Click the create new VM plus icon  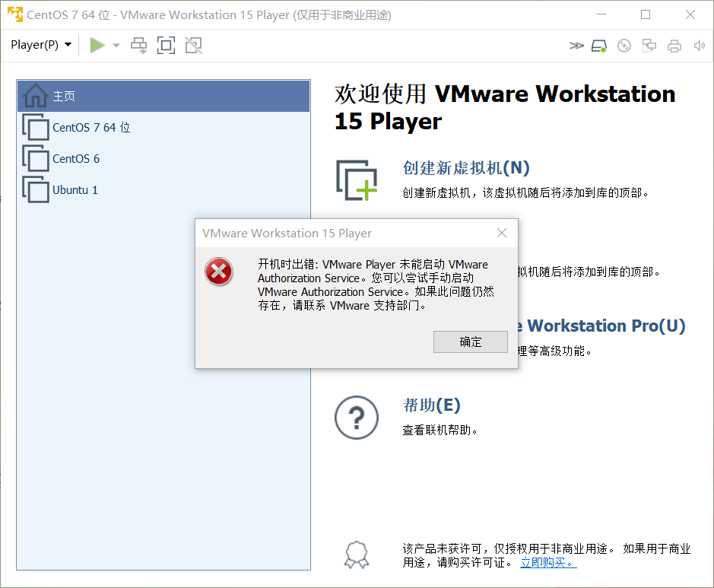pos(357,180)
